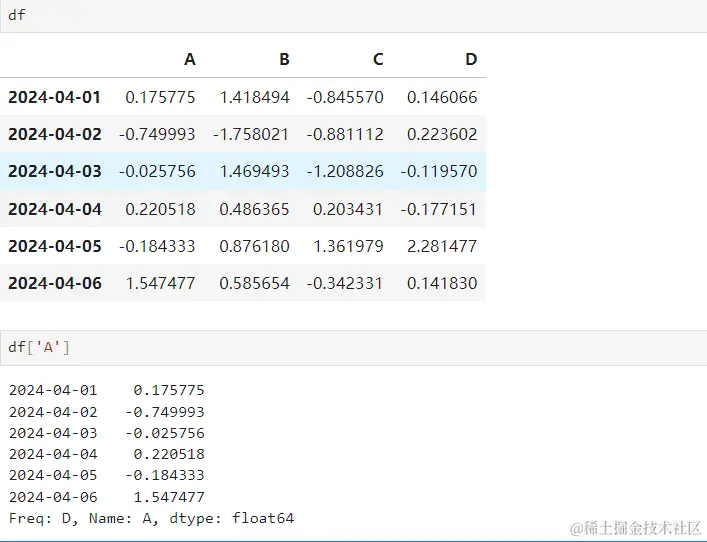This screenshot has height=542, width=707.
Task: Click the code cell containing df
Action: click(x=354, y=16)
